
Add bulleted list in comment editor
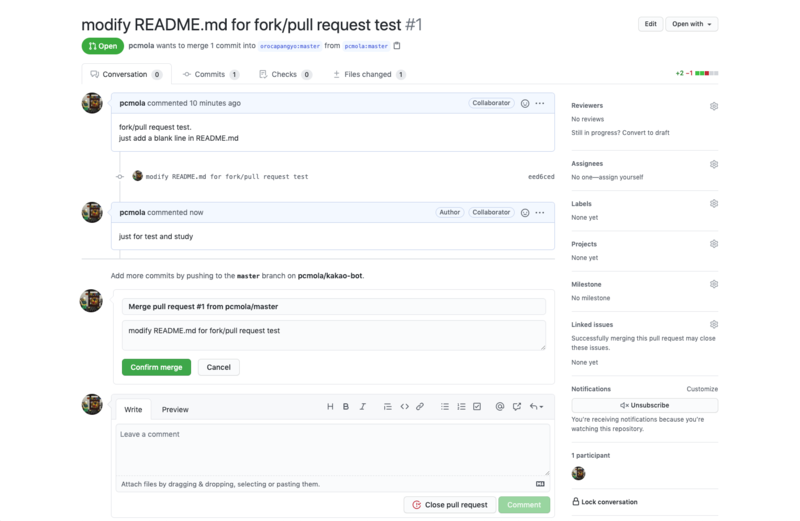445,407
